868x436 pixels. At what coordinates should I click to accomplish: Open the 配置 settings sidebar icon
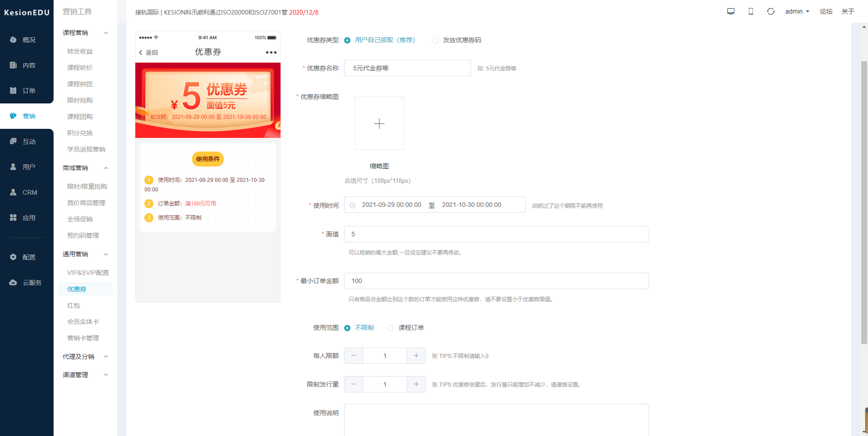[x=13, y=257]
